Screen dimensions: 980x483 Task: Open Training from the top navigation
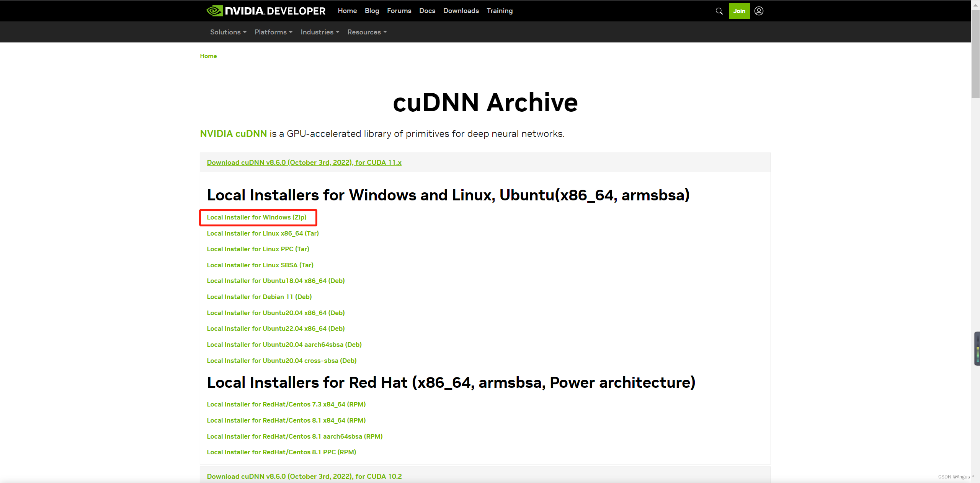click(x=500, y=11)
